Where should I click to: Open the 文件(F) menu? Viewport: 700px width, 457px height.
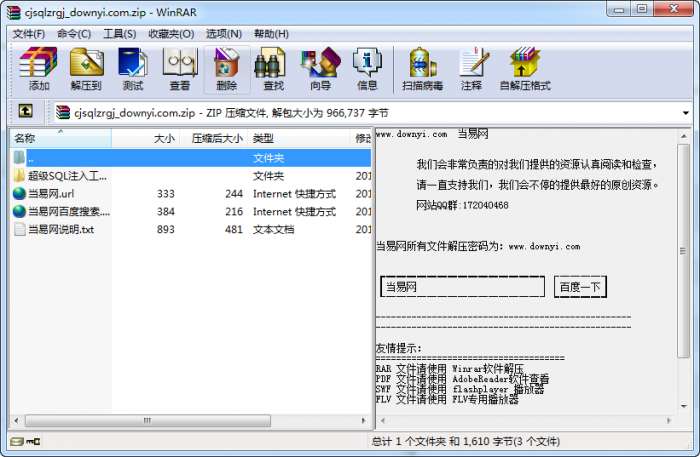tap(29, 34)
